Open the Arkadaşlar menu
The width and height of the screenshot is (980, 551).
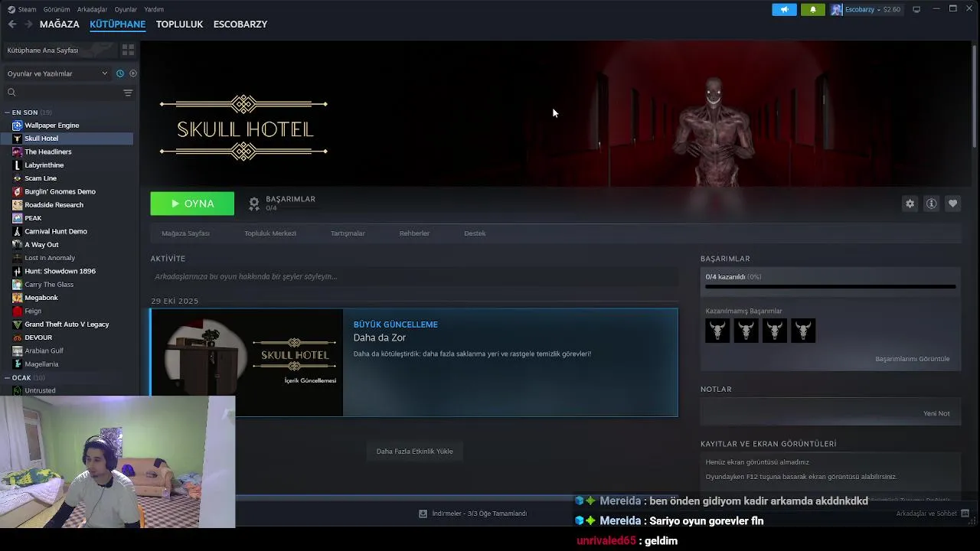pyautogui.click(x=93, y=9)
